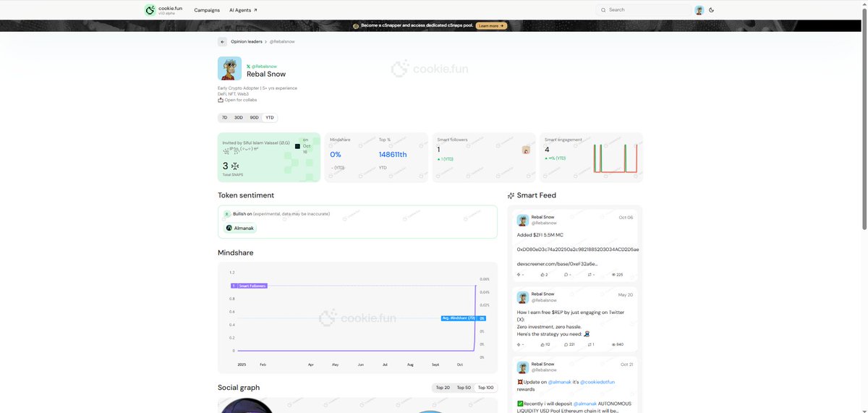Click comment icon on Oct 06 post

coord(566,275)
